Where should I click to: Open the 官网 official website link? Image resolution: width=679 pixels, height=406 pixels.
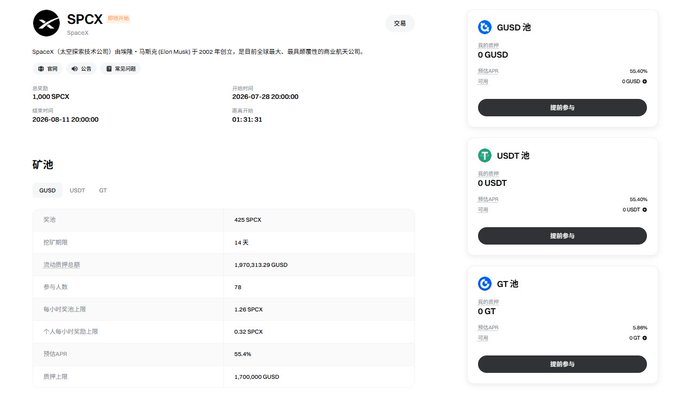tap(48, 68)
